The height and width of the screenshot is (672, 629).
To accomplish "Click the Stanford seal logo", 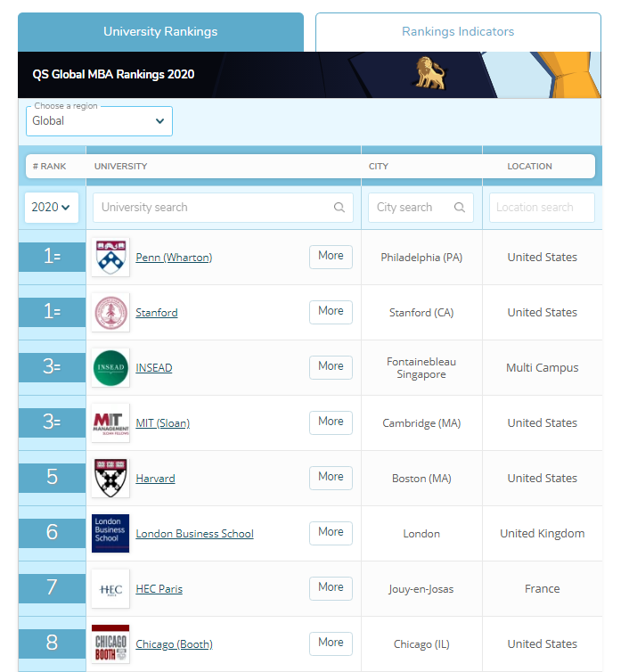I will tap(110, 313).
